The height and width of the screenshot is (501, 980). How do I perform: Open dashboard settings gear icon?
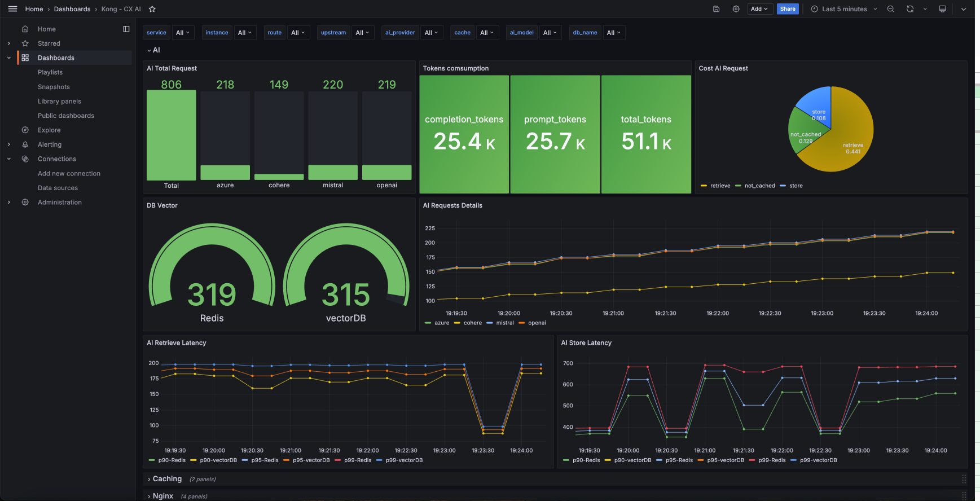(736, 9)
